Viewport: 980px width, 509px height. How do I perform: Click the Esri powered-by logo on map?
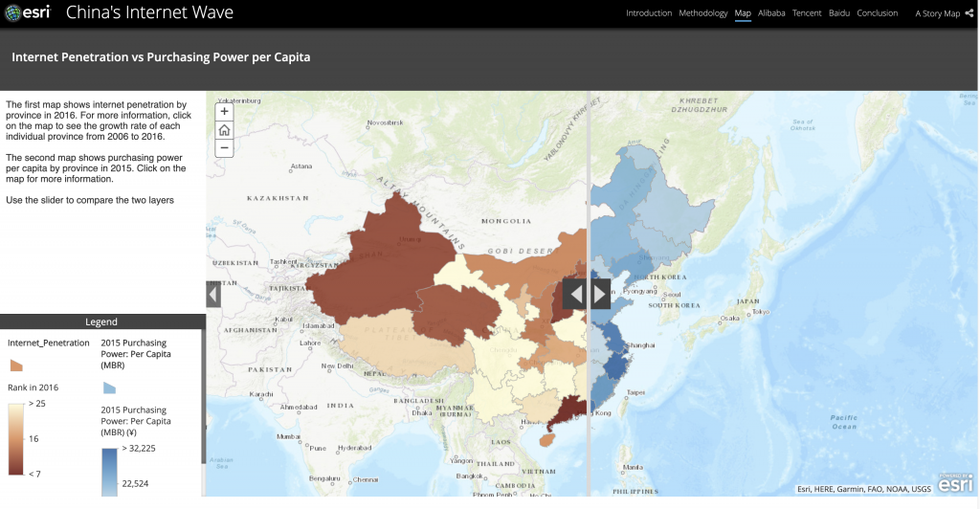[x=955, y=483]
